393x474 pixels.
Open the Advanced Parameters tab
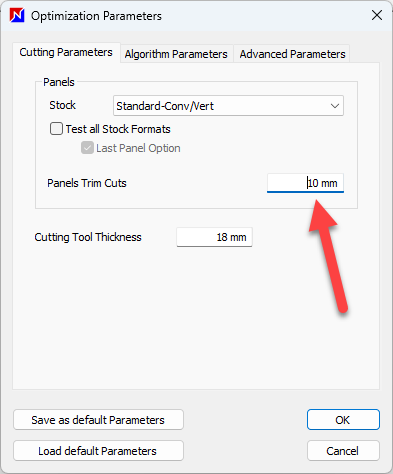(292, 54)
